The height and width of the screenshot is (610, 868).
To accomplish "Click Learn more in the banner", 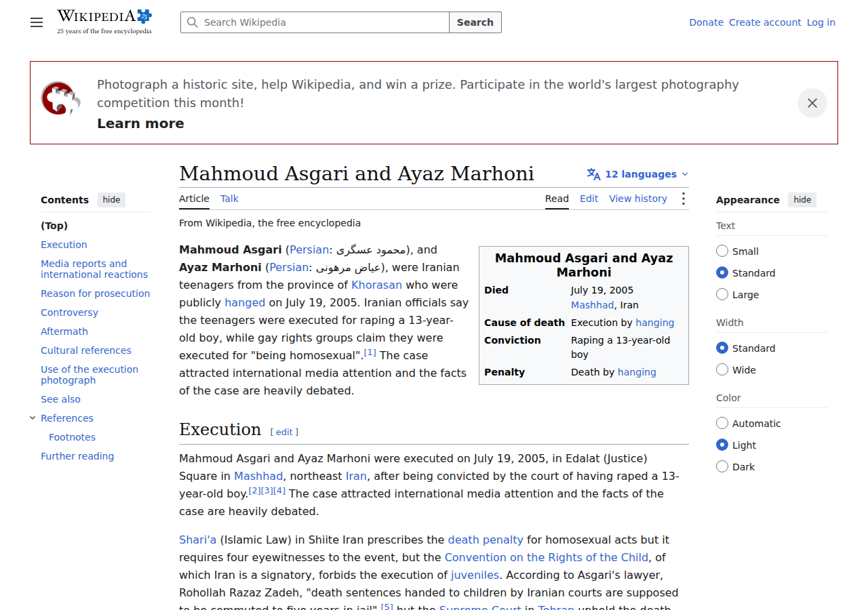I will (x=140, y=123).
